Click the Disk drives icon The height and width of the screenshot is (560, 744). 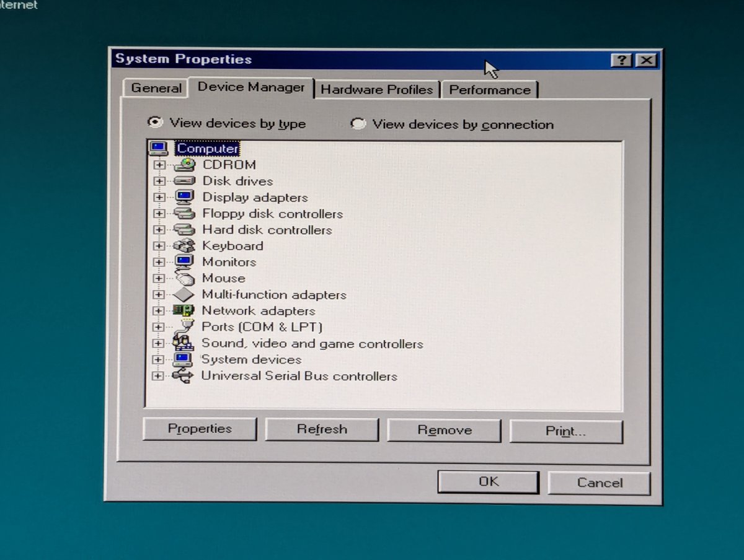184,181
